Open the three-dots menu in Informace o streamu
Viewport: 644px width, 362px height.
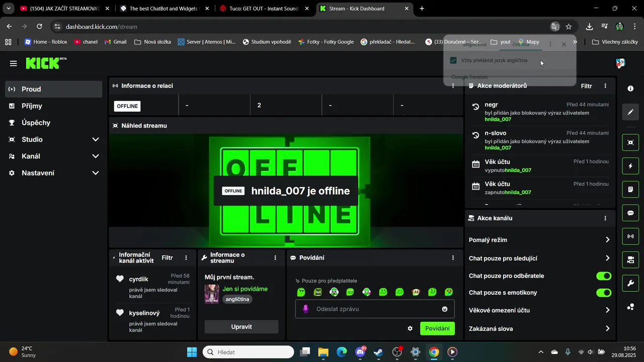[x=275, y=258]
